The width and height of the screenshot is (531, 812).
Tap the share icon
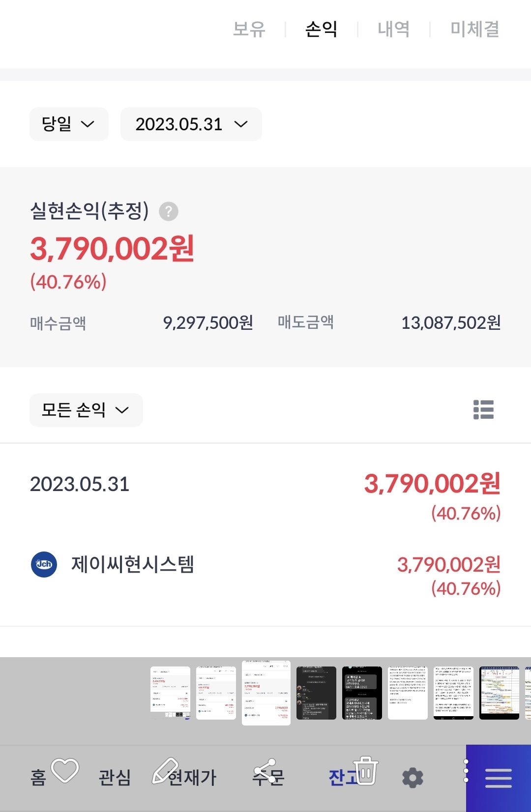click(x=265, y=771)
